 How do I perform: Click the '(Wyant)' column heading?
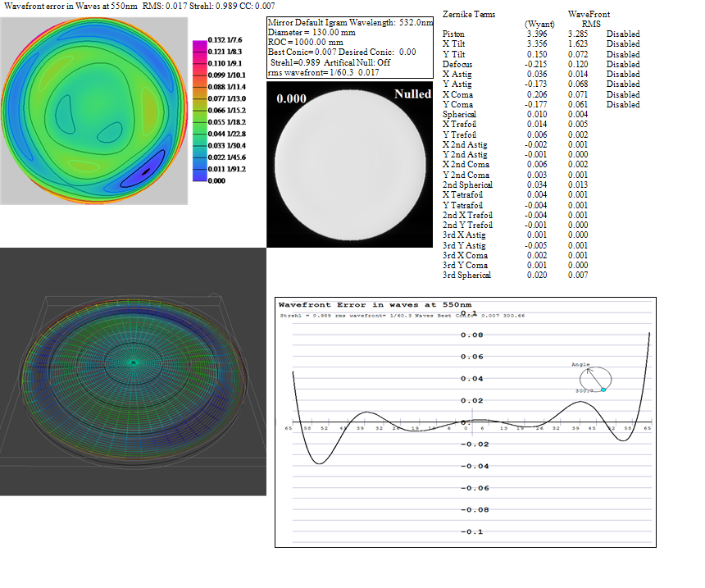tap(539, 24)
